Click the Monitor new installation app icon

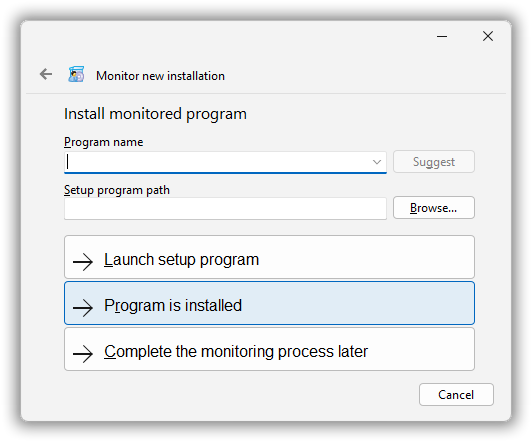[76, 74]
